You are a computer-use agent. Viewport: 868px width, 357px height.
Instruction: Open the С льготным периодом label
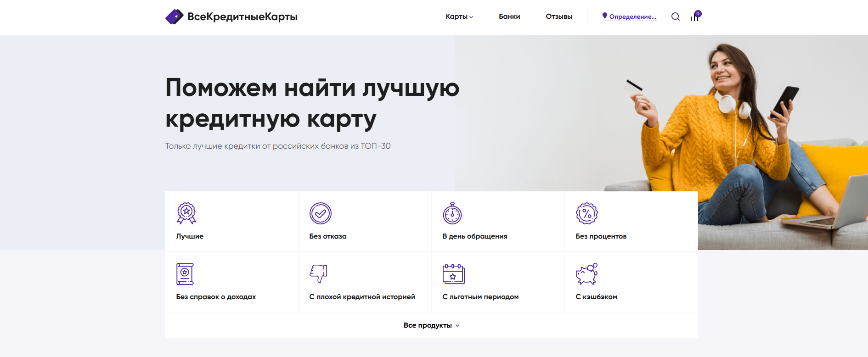[x=480, y=297]
